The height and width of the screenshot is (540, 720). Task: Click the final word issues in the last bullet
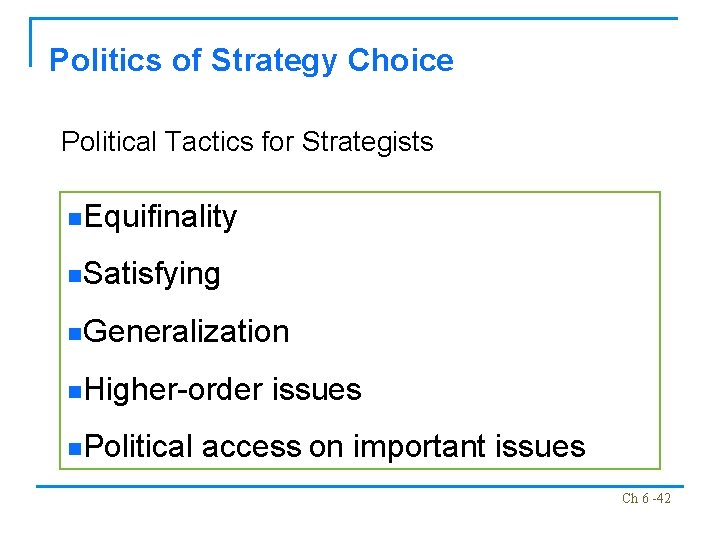540,446
